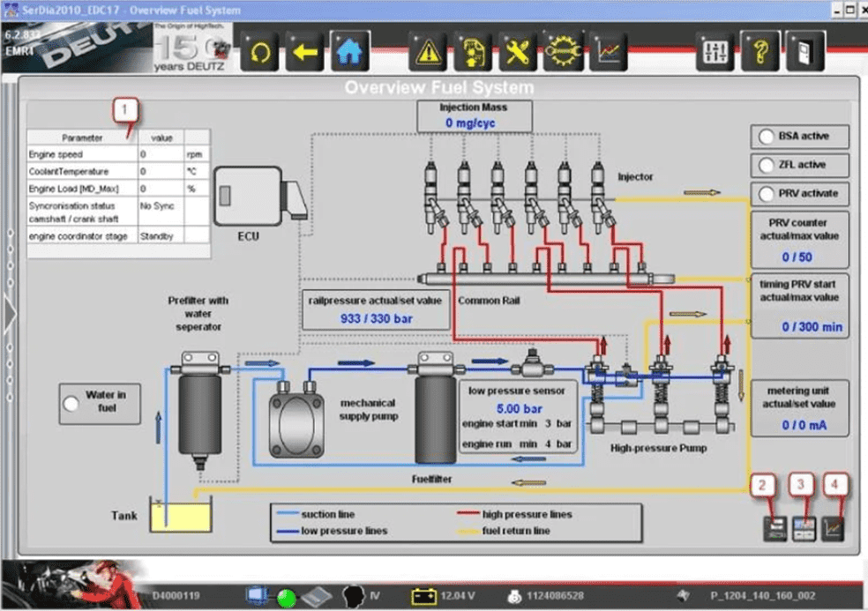Screen dimensions: 868x611
Task: Go back with the yellow left arrow
Action: coord(304,52)
